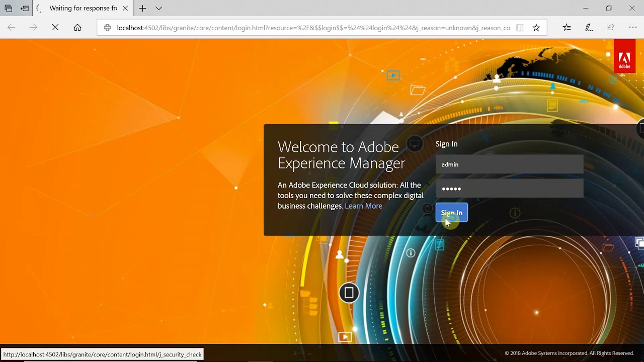Click the "Sign In" form heading
This screenshot has width=644, height=362.
(x=446, y=144)
